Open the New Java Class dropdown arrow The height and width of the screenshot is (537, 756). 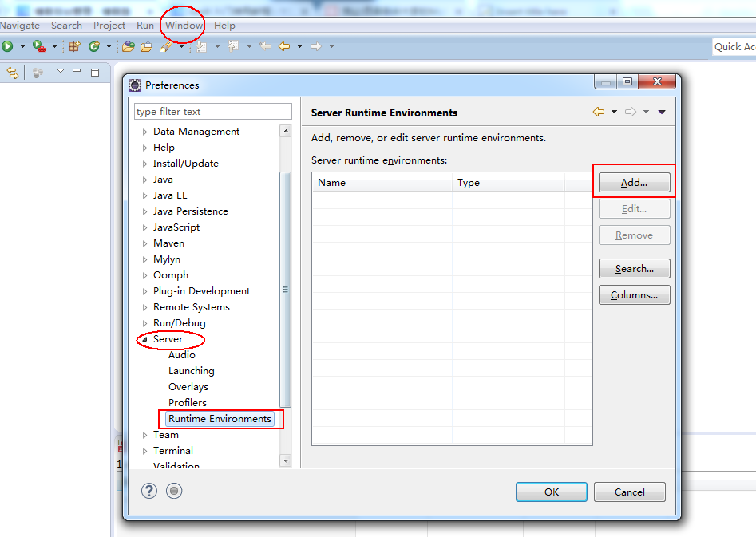click(109, 46)
